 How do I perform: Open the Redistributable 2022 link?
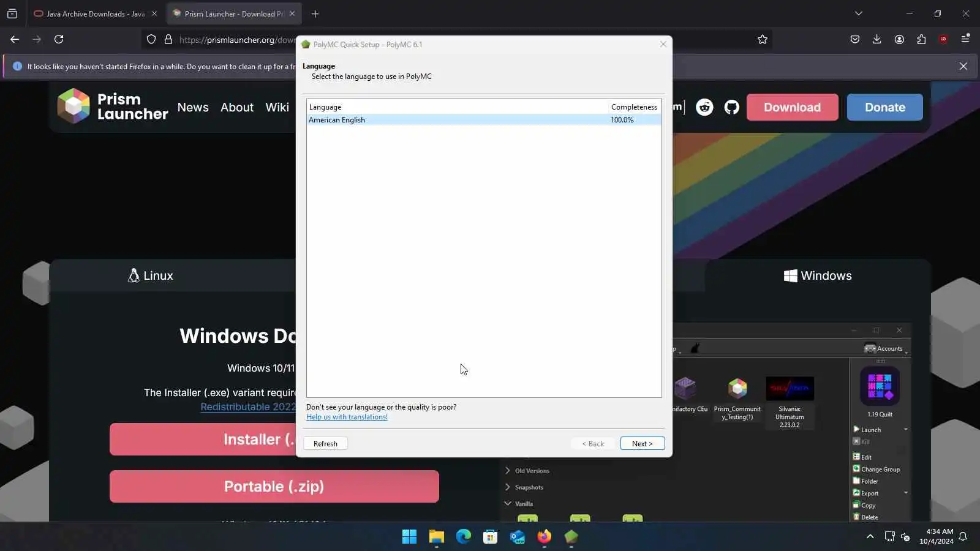point(248,407)
